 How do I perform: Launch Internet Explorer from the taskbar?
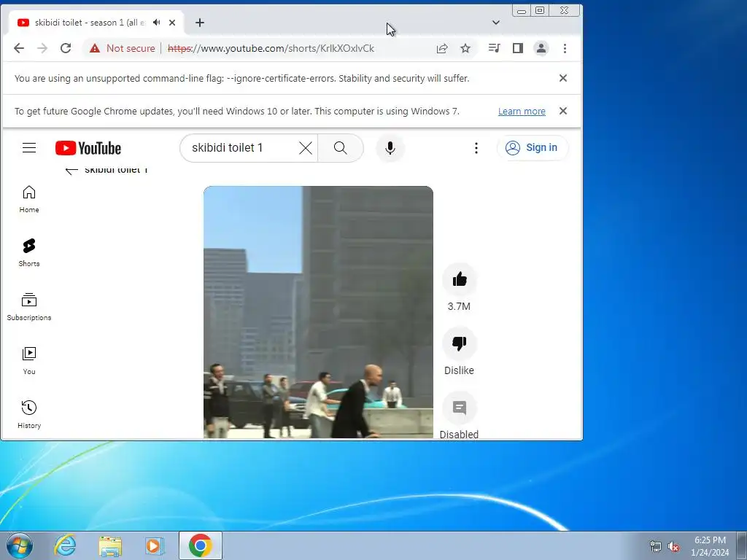pos(65,545)
